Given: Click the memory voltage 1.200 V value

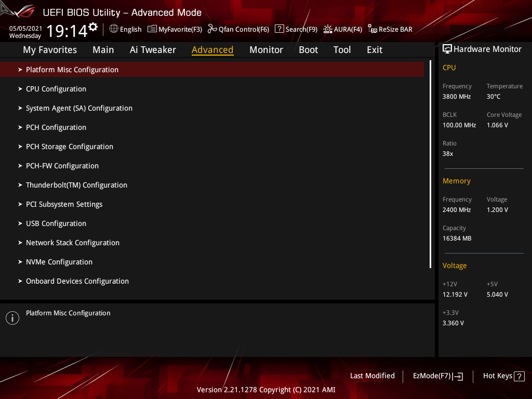Looking at the screenshot, I should (x=497, y=210).
